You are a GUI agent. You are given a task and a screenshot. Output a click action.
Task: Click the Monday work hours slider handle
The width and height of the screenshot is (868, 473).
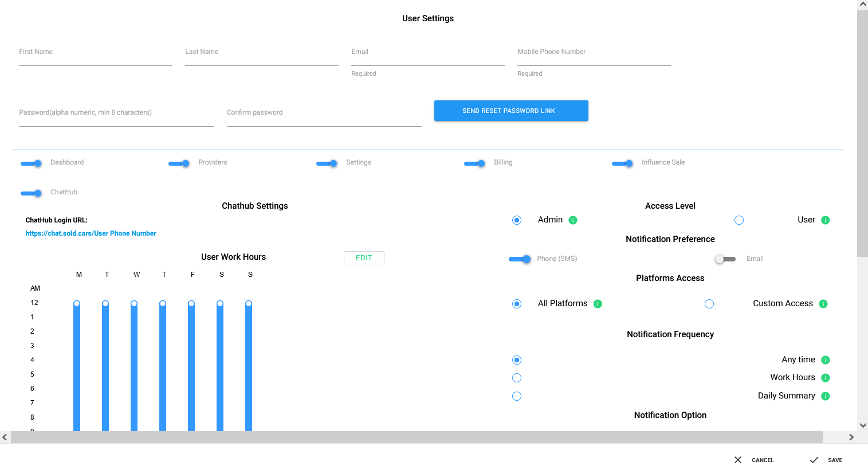(x=77, y=304)
